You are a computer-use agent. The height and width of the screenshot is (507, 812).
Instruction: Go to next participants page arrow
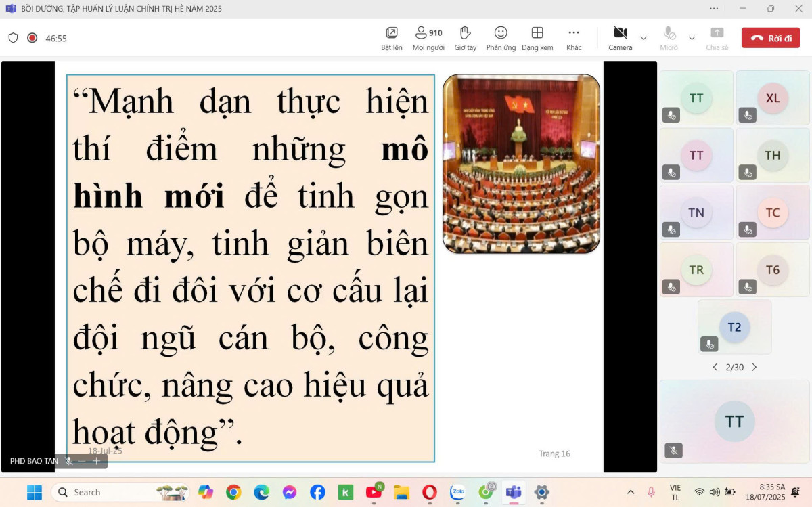[x=754, y=367]
